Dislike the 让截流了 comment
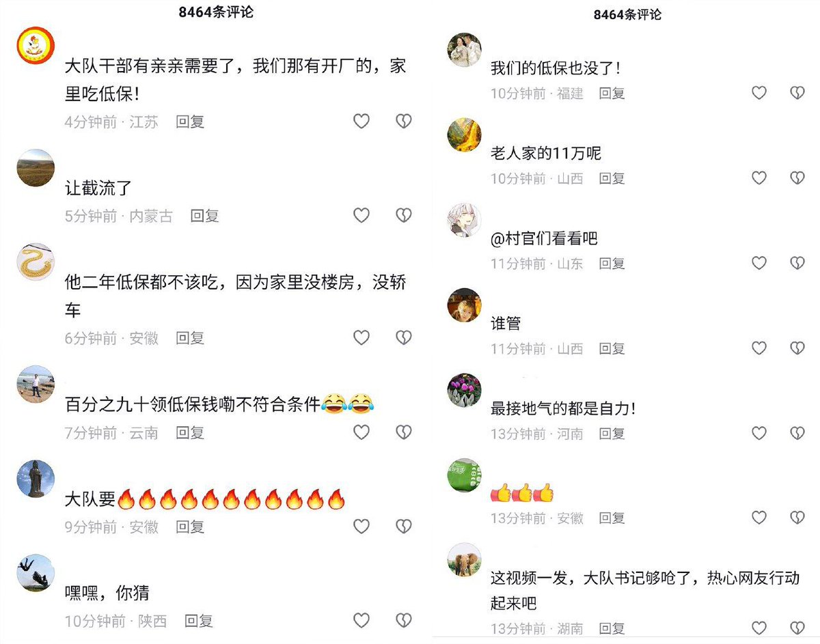820x644 pixels. (404, 216)
